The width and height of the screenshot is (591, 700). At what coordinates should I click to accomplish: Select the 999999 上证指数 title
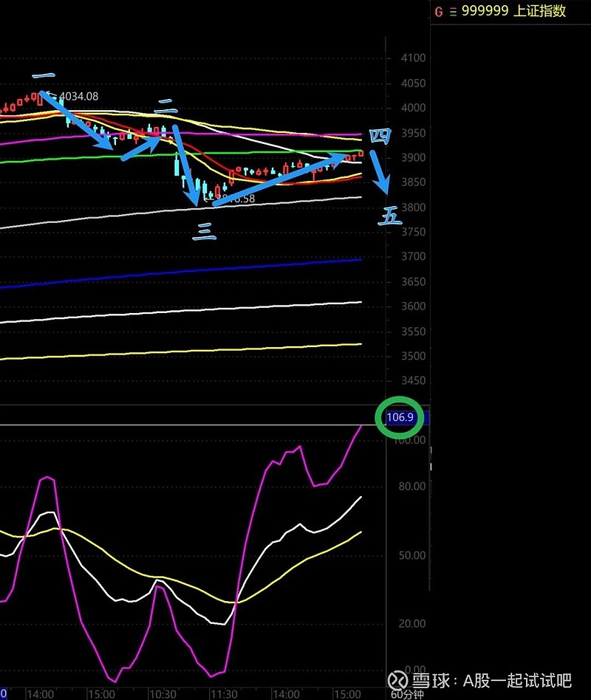tap(513, 11)
